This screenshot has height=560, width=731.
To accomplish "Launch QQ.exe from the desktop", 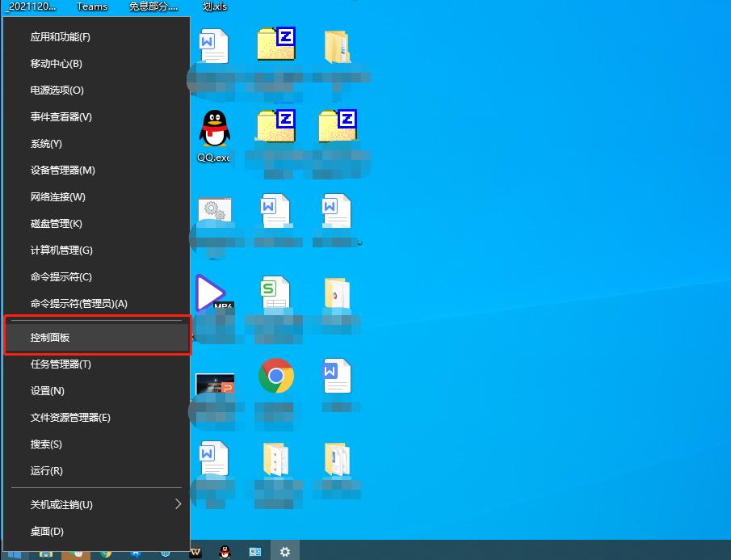I will point(214,129).
